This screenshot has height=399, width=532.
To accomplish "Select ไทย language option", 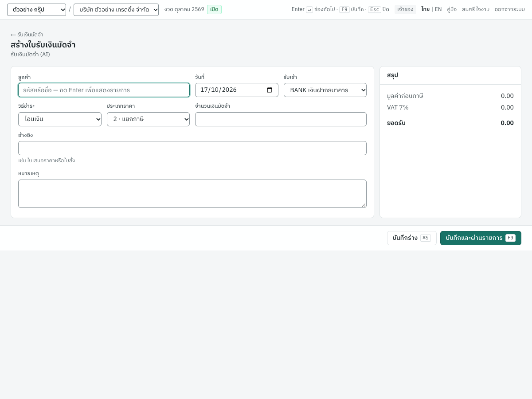I will (425, 9).
